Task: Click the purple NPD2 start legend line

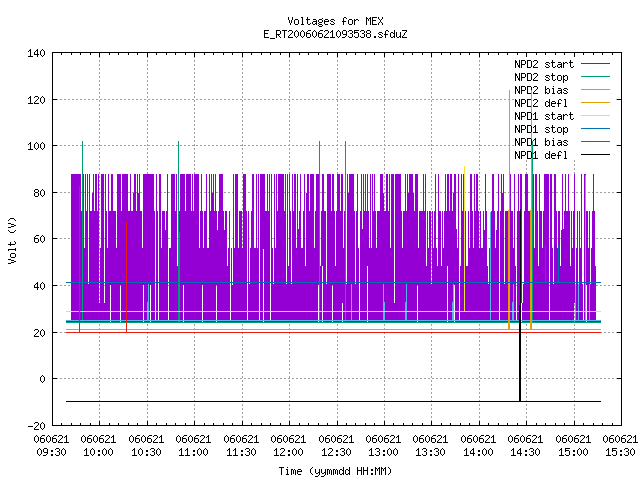Action: 596,64
